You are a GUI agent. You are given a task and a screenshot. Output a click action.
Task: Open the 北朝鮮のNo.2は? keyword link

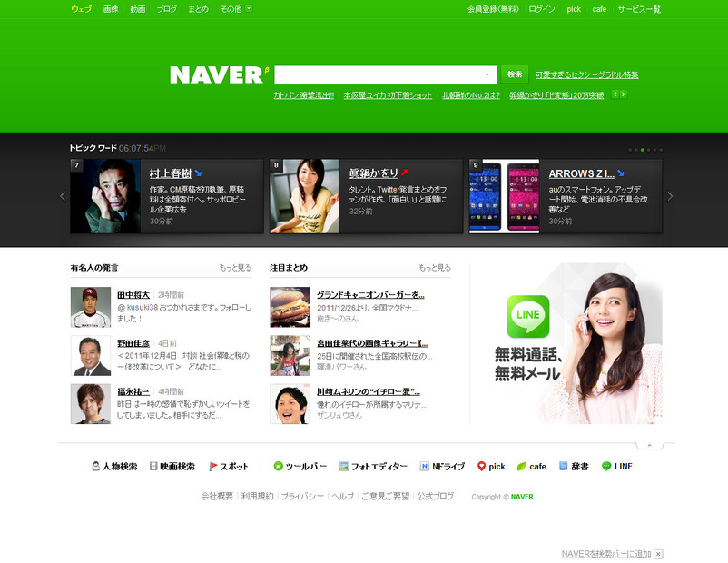471,95
